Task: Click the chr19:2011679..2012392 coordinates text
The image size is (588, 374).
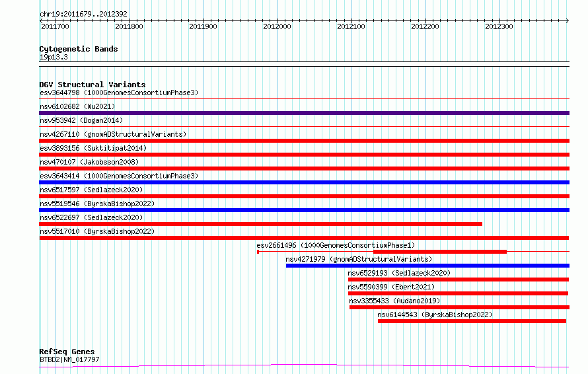Action: [84, 15]
